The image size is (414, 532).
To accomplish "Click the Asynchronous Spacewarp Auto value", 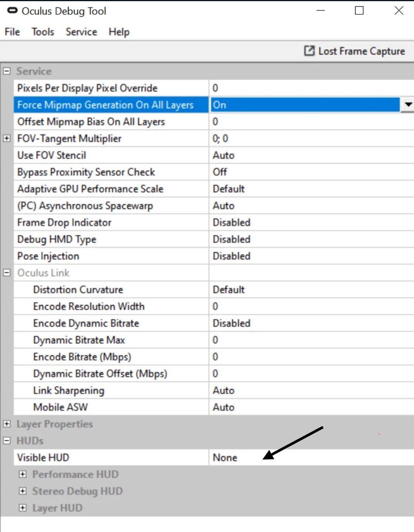I will (311, 206).
